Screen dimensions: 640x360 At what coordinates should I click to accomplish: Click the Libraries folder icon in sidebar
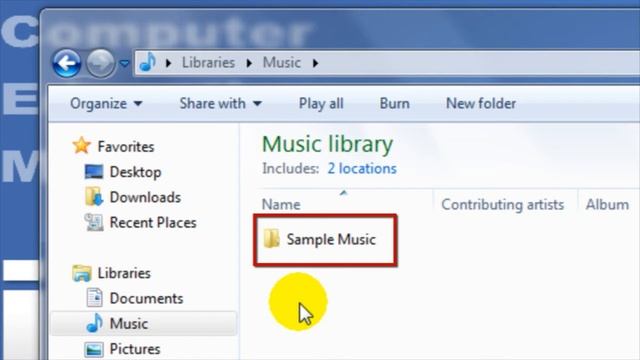(82, 273)
